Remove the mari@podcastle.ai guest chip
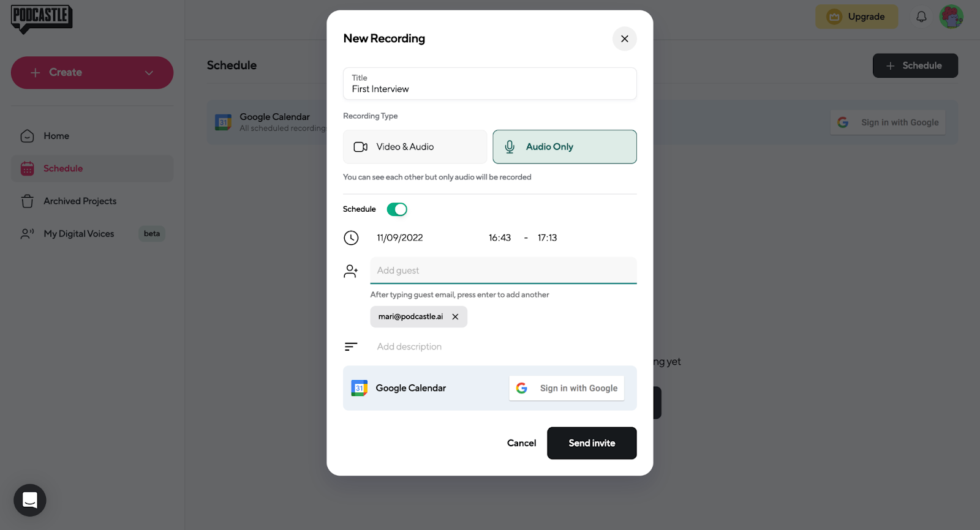 (455, 317)
